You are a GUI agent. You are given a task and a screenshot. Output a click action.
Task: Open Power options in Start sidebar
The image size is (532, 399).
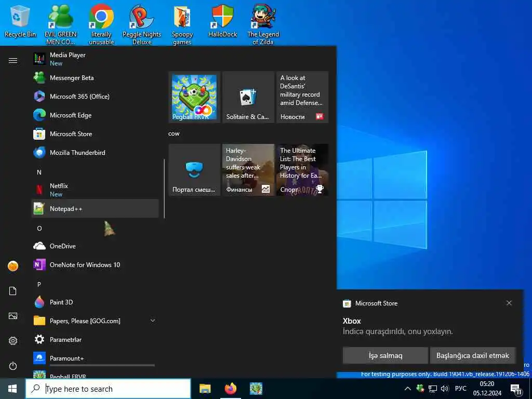click(x=13, y=366)
